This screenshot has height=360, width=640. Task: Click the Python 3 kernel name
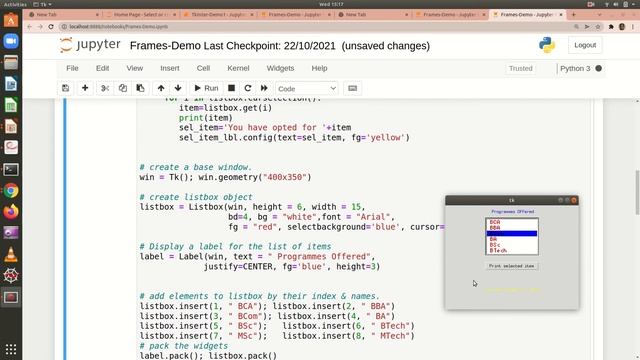point(575,69)
